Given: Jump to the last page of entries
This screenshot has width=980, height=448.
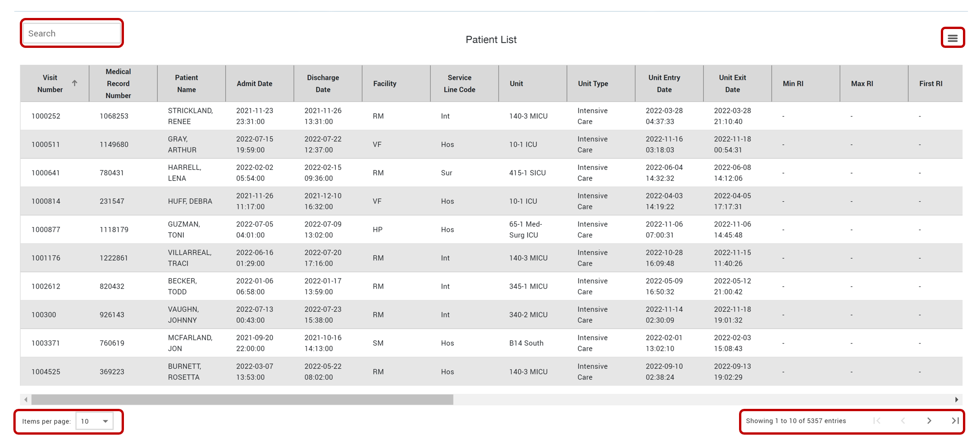Looking at the screenshot, I should pos(955,421).
